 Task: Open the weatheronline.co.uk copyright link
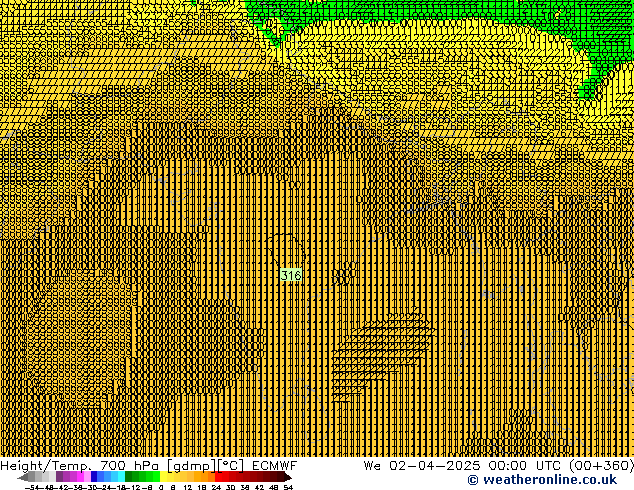(x=542, y=480)
